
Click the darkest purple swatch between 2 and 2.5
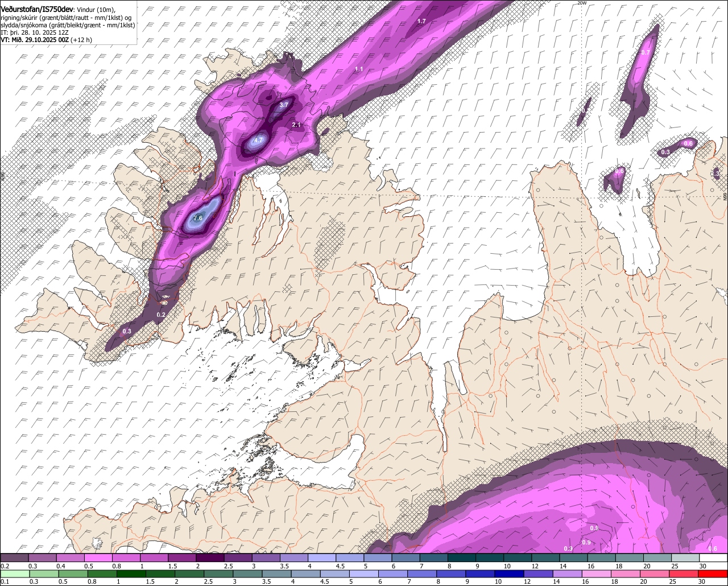(210, 558)
